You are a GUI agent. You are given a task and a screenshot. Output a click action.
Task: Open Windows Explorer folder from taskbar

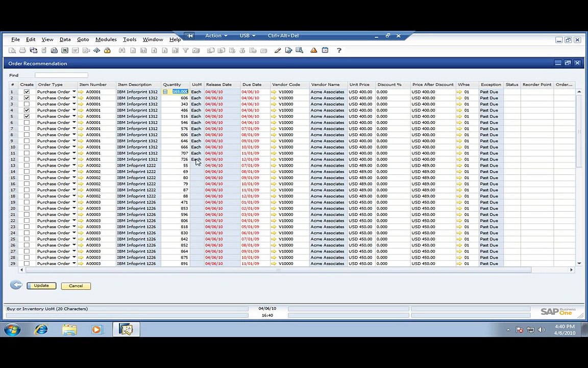point(69,329)
